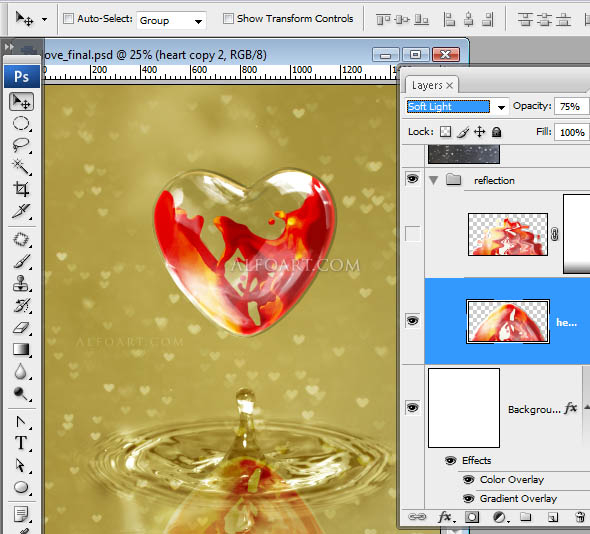Select the Move tool in toolbox
The height and width of the screenshot is (534, 590).
(21, 102)
